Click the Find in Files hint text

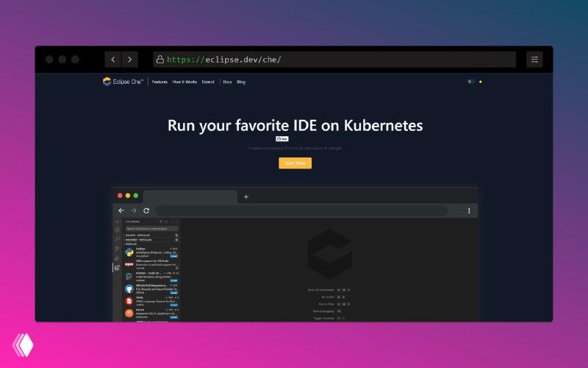tap(326, 304)
